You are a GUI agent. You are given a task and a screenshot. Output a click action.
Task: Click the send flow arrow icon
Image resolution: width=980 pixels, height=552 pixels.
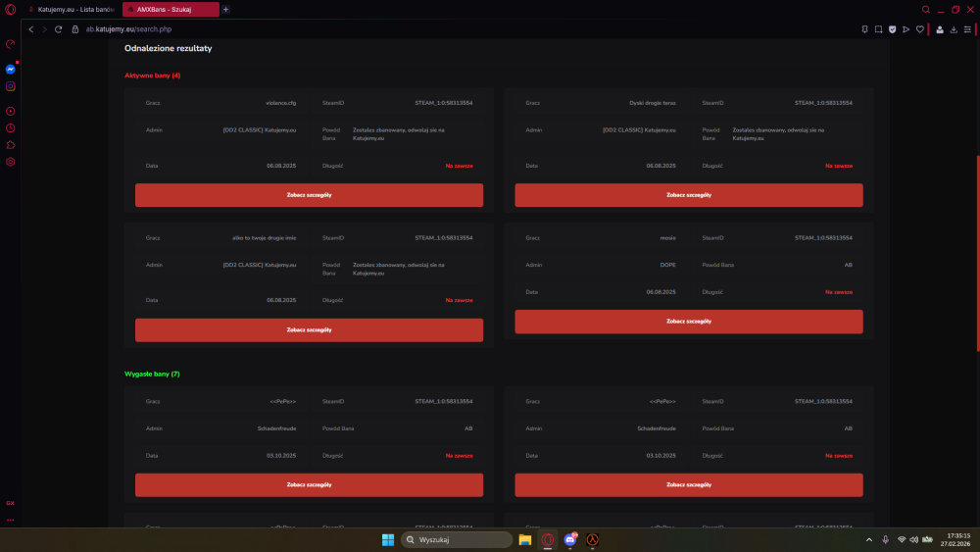(x=906, y=29)
